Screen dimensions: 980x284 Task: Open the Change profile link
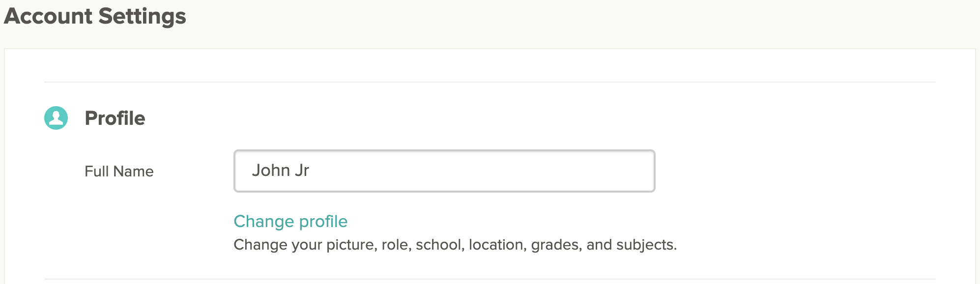click(x=290, y=222)
